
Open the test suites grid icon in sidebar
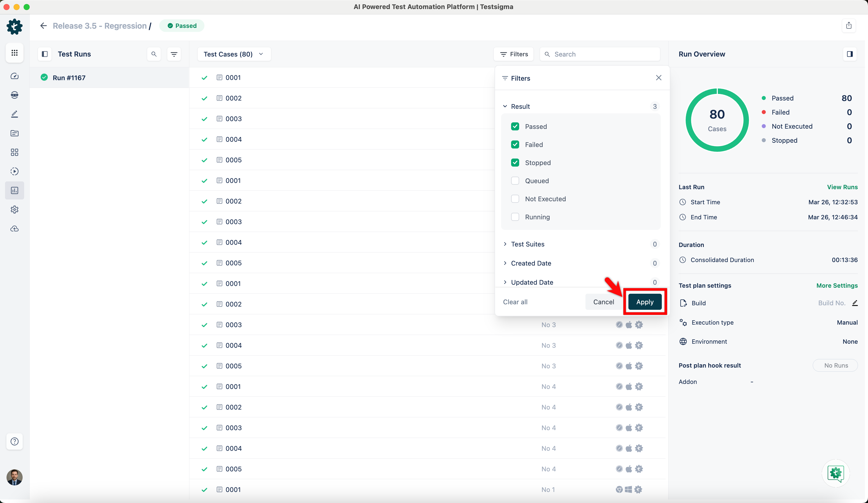[x=15, y=152]
